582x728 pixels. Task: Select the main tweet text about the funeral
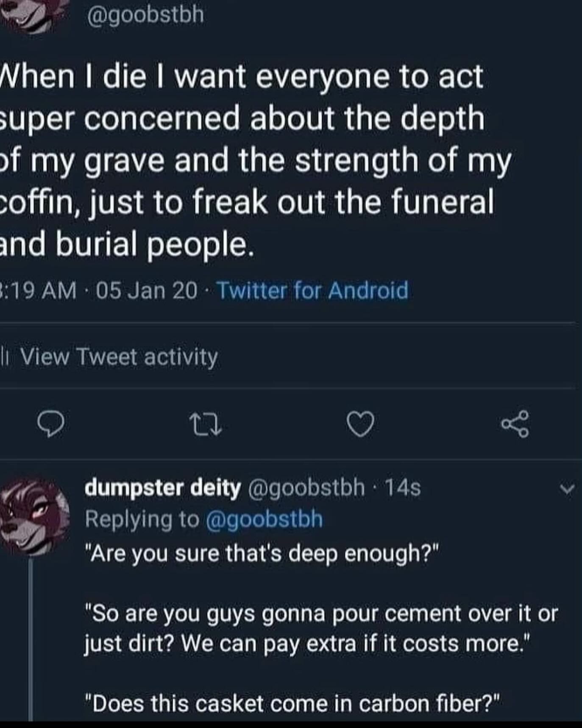(254, 160)
